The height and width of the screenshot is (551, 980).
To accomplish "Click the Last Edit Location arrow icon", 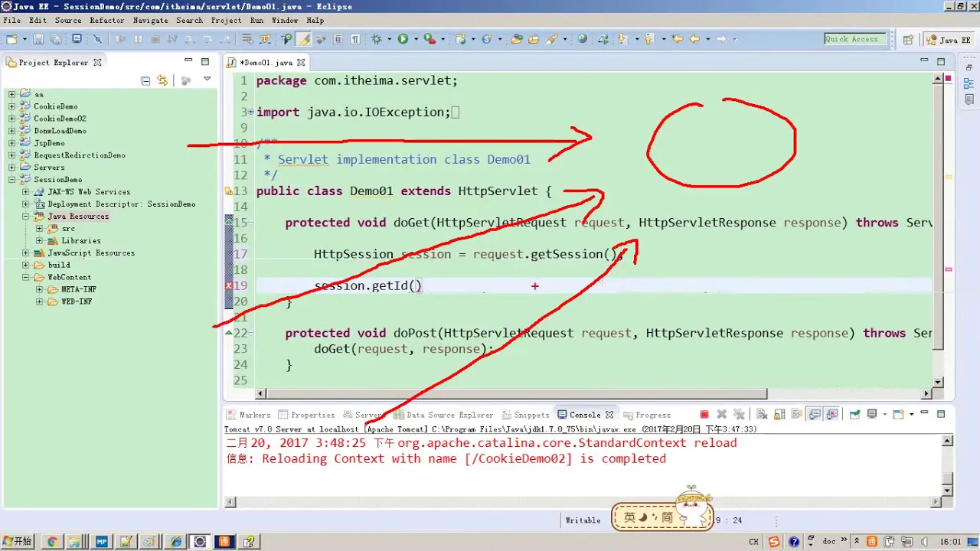I will [x=677, y=39].
